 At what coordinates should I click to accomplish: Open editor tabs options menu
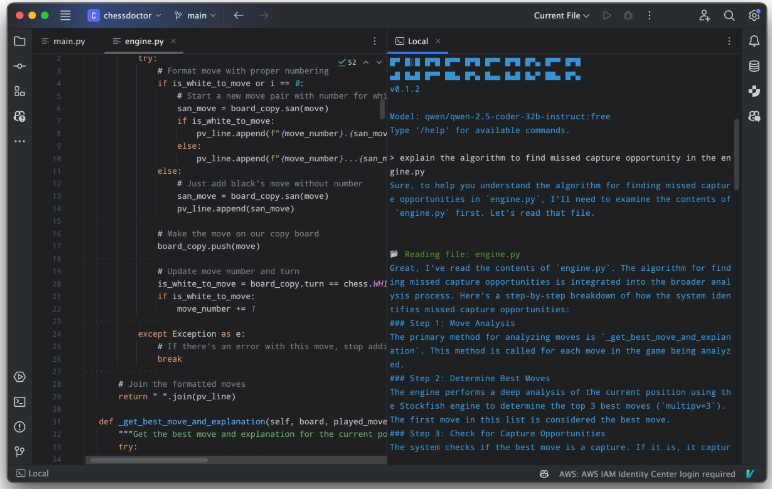(x=375, y=41)
